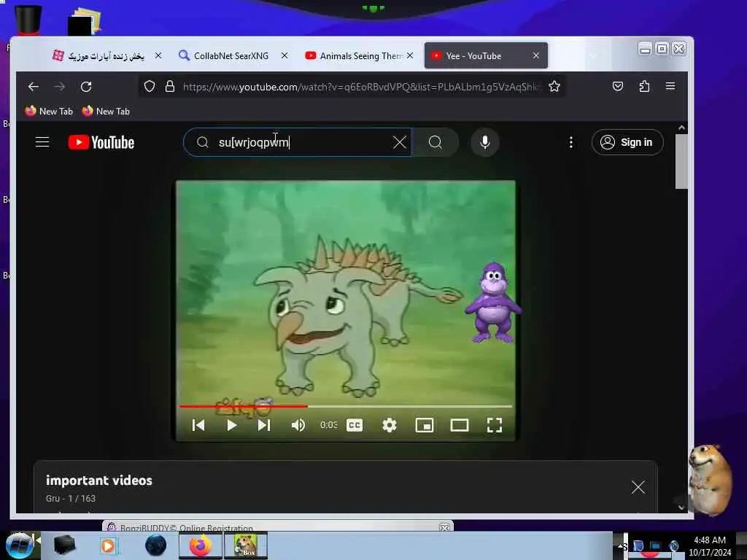This screenshot has height=560, width=747.
Task: Submit search with the magnifier button
Action: 435,142
